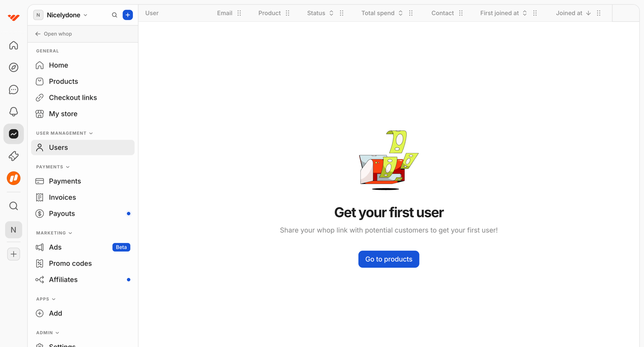This screenshot has height=347, width=644.
Task: Open Payments page in sidebar
Action: click(83, 181)
